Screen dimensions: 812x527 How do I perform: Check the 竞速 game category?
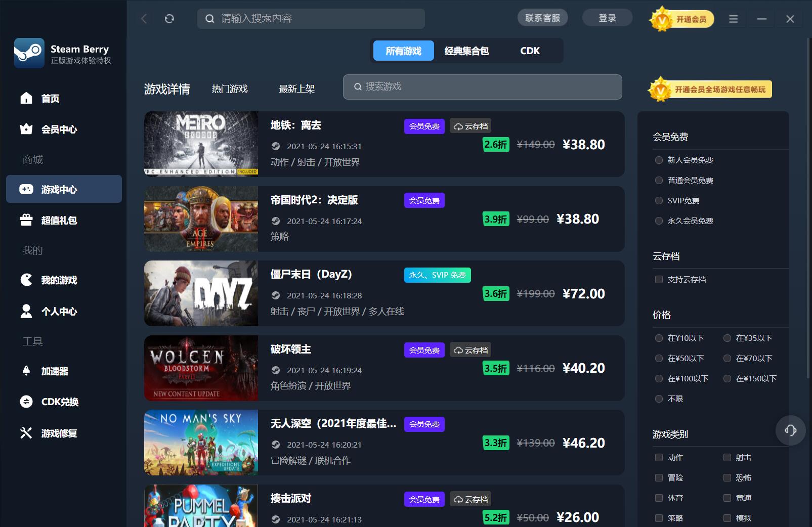pos(727,498)
